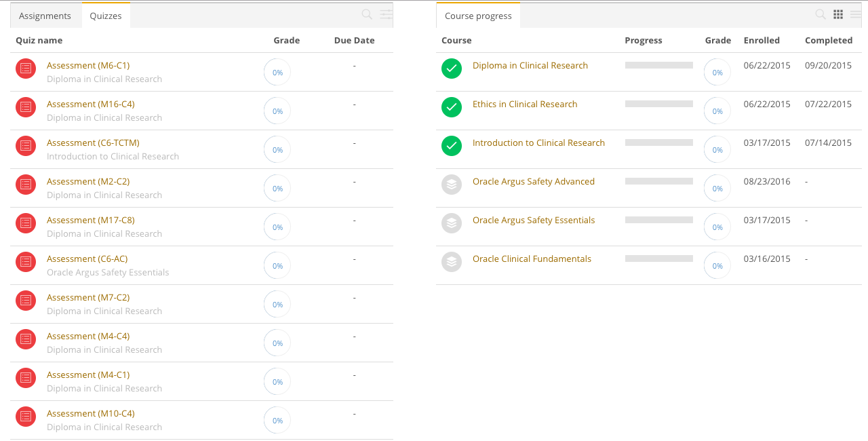
Task: Click progress bar for Oracle Argus Safety Advanced
Action: (659, 181)
